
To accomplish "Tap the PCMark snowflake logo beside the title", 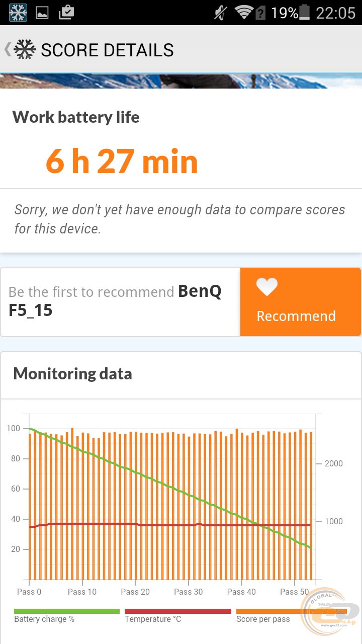I will pos(25,50).
